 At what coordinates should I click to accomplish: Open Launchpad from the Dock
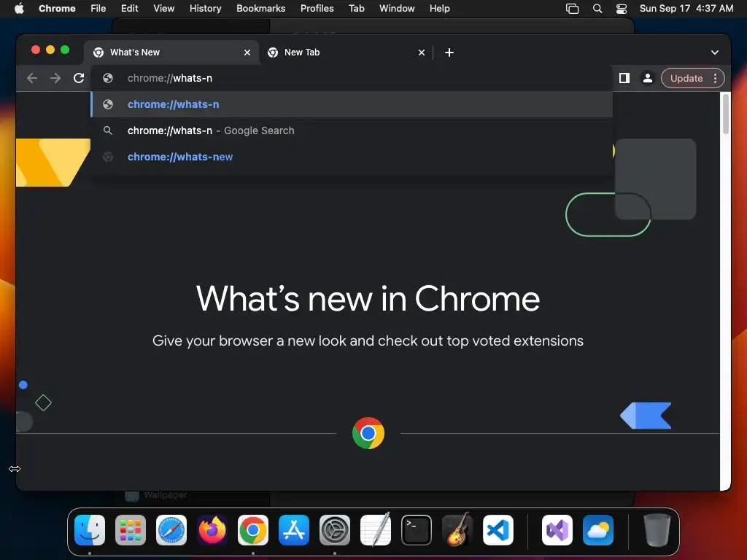[x=131, y=529]
